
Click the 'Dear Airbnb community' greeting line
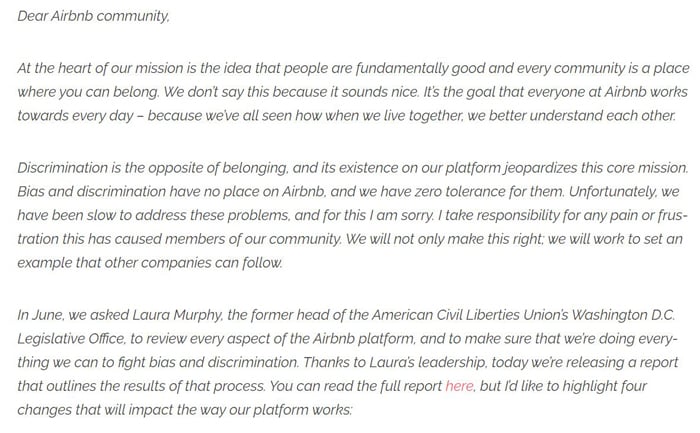click(x=93, y=16)
